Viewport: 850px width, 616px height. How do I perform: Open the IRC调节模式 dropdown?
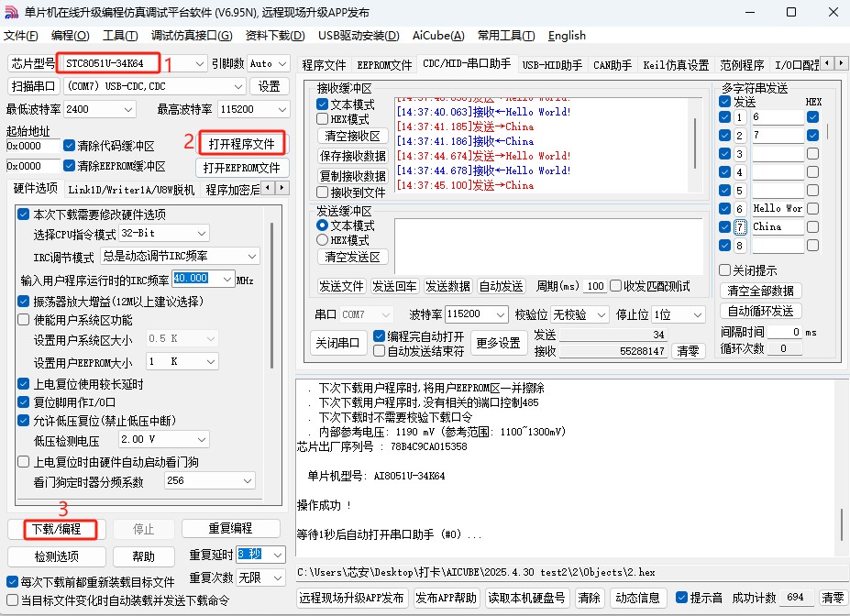252,256
